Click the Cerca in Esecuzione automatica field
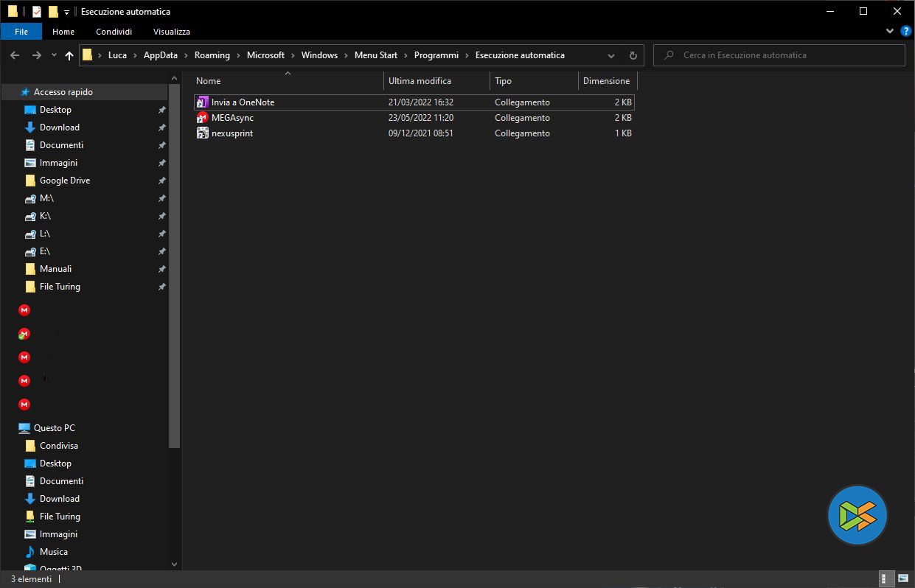 (782, 55)
